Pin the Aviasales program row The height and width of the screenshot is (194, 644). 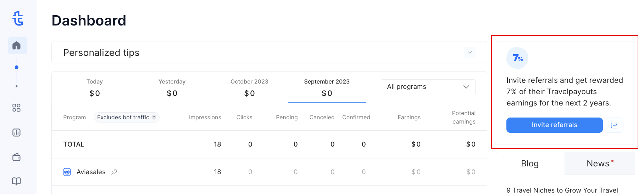pyautogui.click(x=114, y=172)
